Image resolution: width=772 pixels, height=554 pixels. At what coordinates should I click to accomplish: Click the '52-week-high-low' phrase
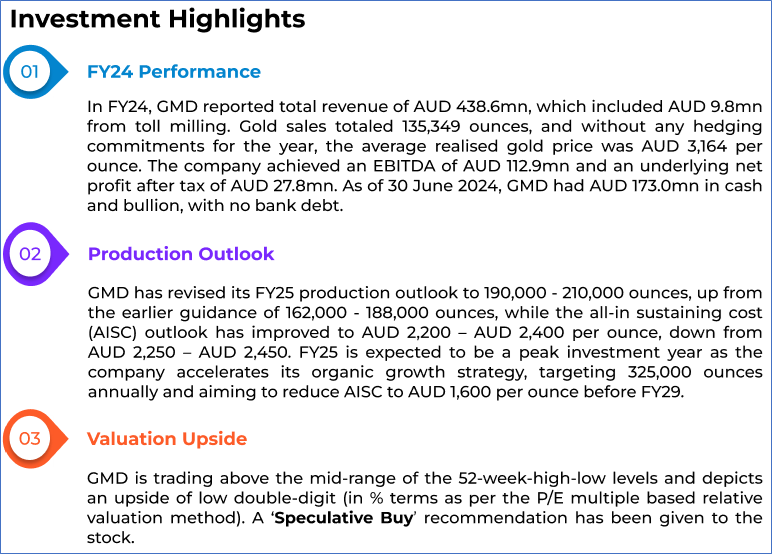[x=533, y=478]
